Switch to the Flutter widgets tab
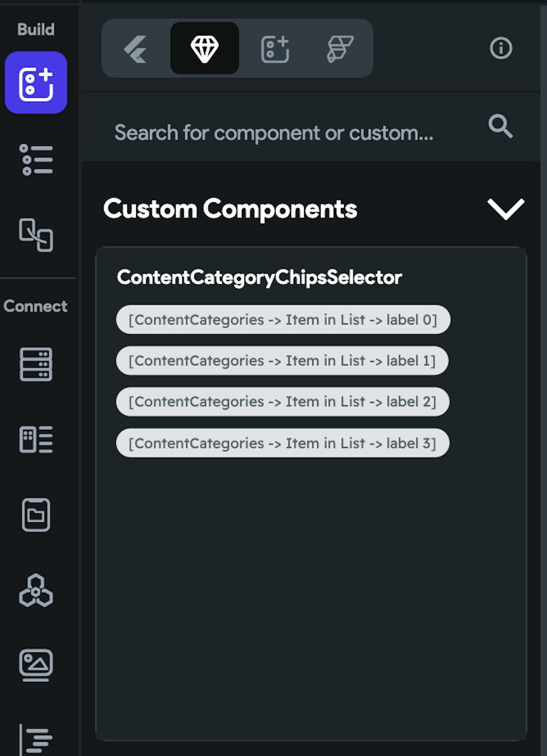The image size is (547, 756). pyautogui.click(x=136, y=48)
